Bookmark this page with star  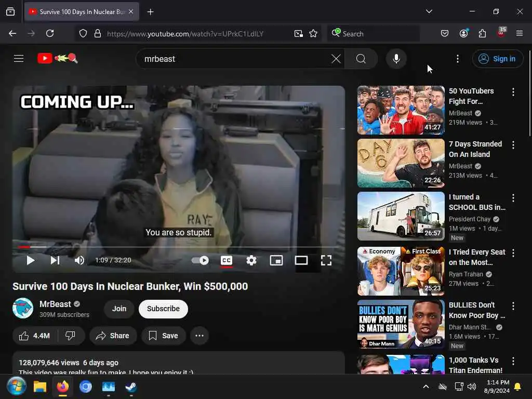point(313,34)
